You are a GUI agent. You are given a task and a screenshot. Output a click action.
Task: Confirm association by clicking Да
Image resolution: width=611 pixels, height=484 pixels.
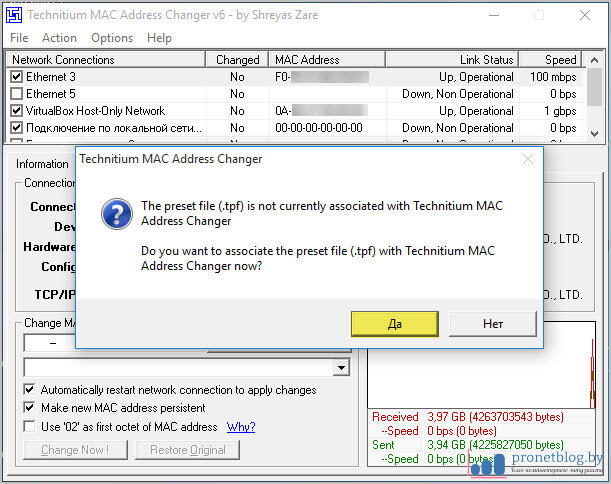(x=395, y=324)
